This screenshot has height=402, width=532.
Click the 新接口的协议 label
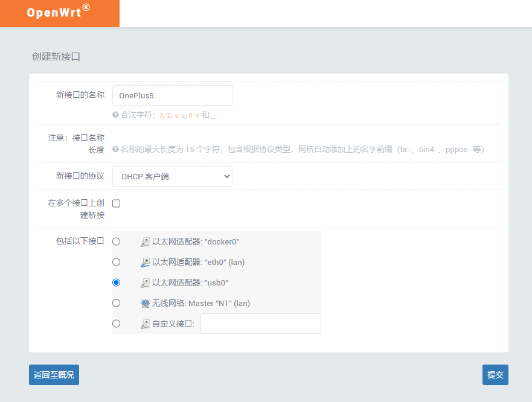pos(80,176)
